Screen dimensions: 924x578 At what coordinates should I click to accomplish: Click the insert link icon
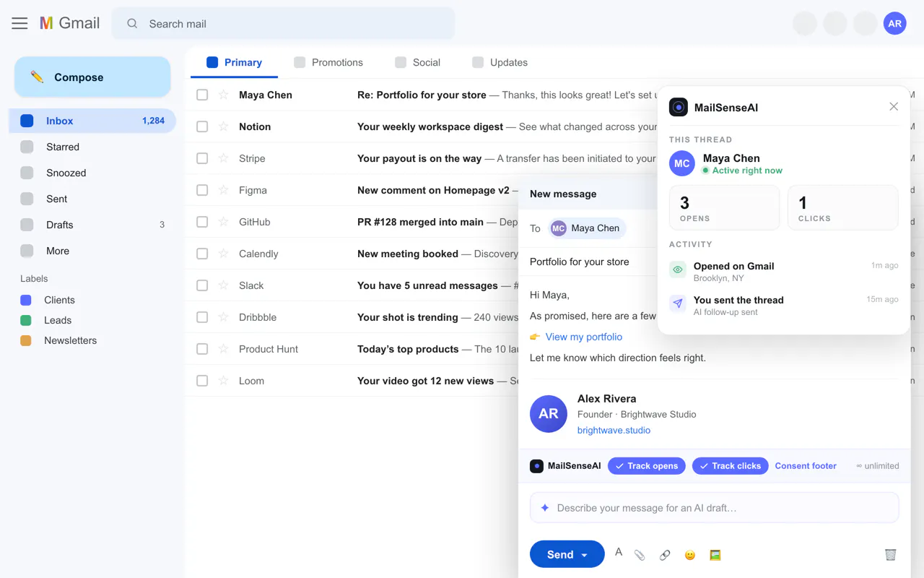pos(665,555)
